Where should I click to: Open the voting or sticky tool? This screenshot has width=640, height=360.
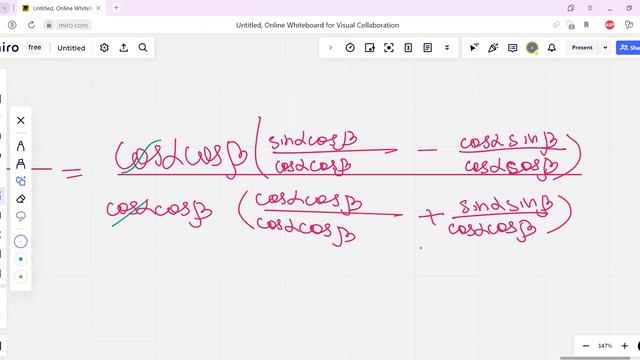tap(369, 48)
